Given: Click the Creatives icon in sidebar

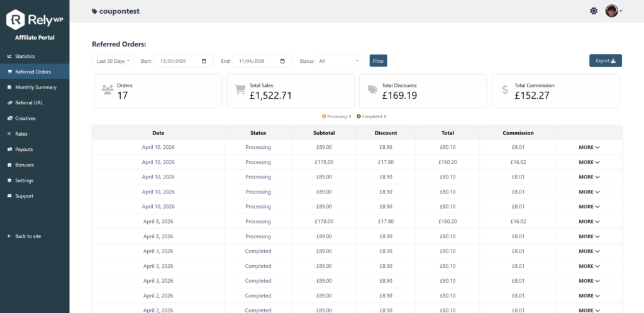Looking at the screenshot, I should [9, 118].
